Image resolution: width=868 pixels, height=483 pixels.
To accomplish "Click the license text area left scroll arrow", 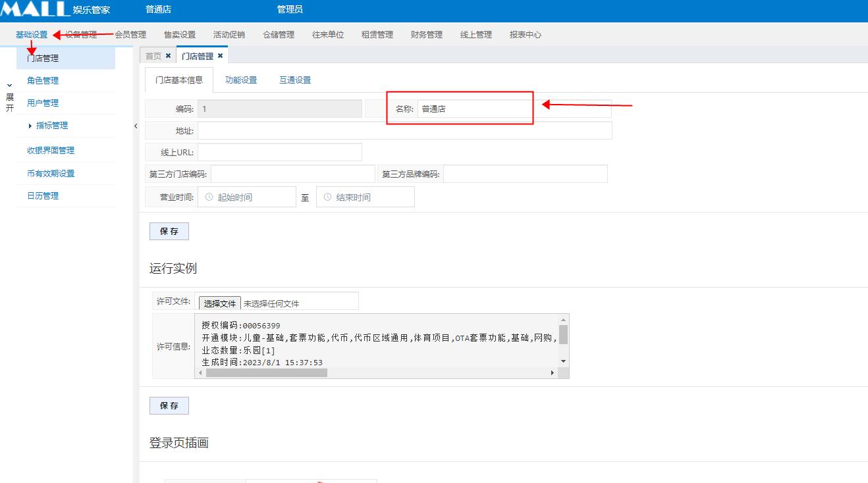I will [x=200, y=373].
